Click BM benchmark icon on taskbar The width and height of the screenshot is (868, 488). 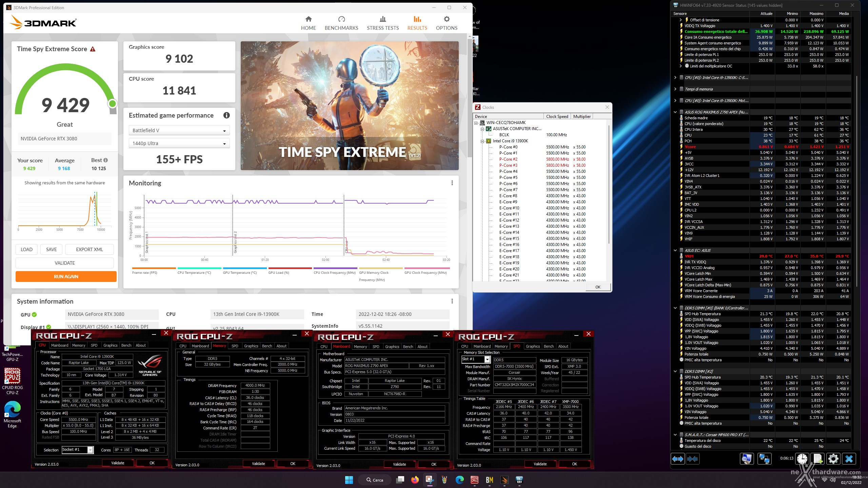click(x=489, y=480)
